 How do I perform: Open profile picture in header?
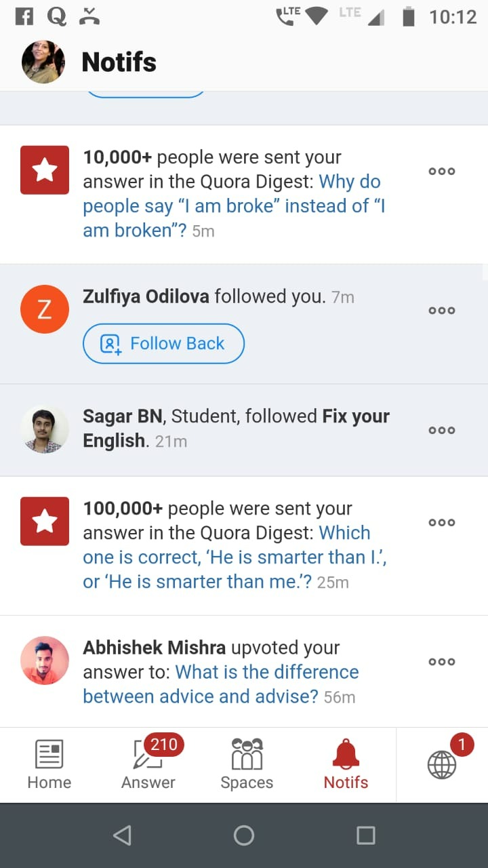[x=43, y=62]
